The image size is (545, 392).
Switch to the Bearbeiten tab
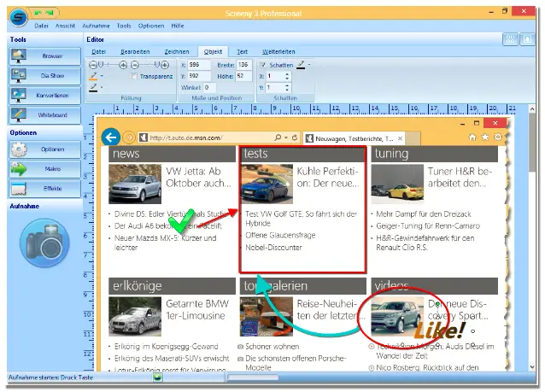[135, 51]
